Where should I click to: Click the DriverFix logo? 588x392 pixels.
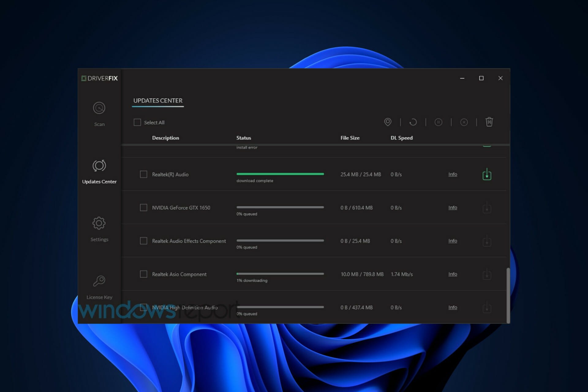coord(100,78)
